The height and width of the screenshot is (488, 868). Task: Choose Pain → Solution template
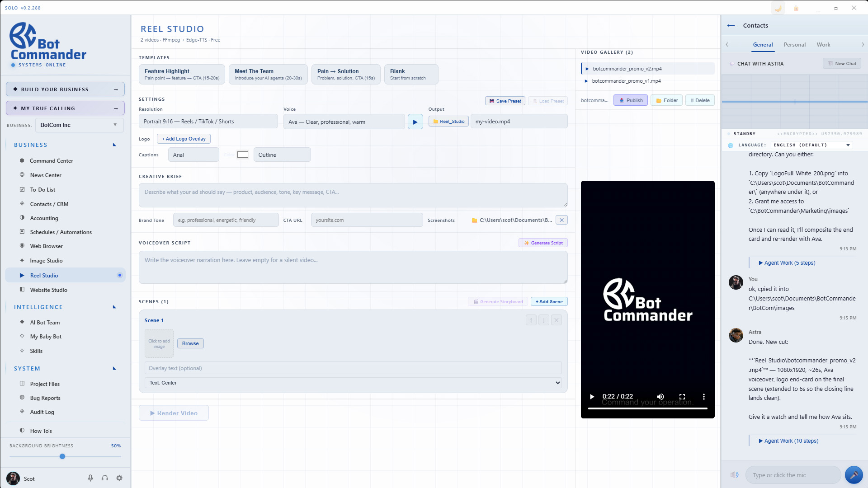[346, 75]
